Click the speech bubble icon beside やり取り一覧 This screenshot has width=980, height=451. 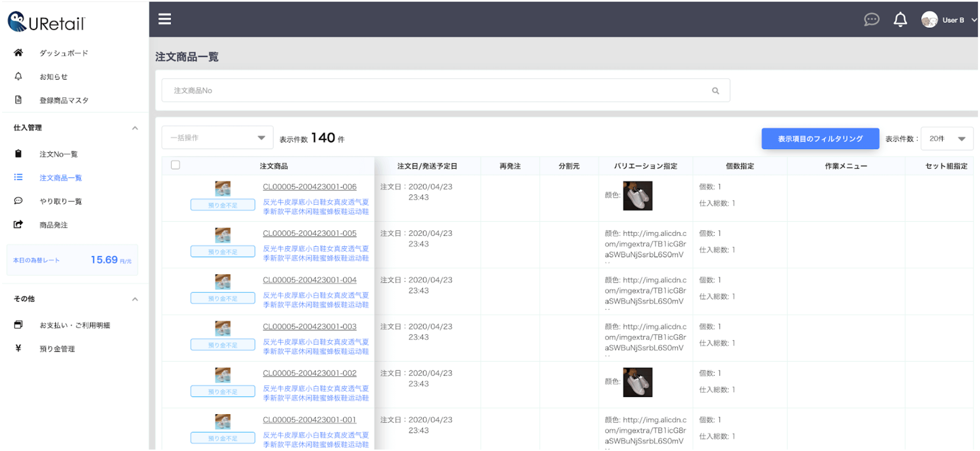(x=18, y=201)
